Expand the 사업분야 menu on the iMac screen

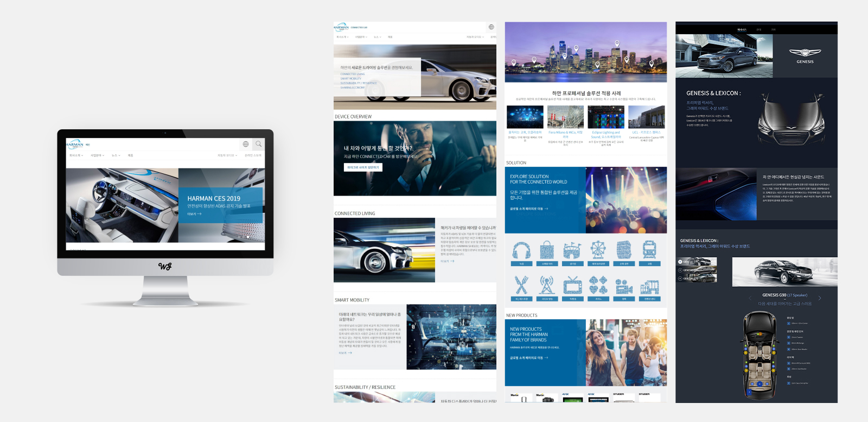[97, 155]
